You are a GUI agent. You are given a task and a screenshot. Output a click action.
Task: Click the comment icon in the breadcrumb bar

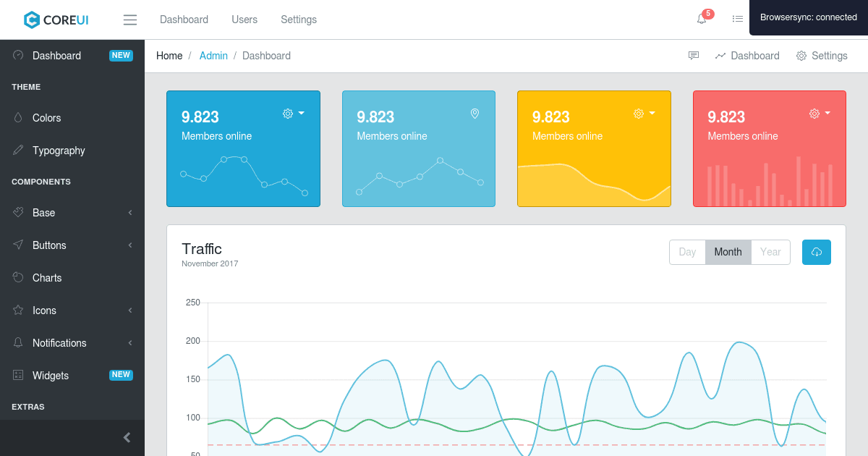(x=694, y=56)
